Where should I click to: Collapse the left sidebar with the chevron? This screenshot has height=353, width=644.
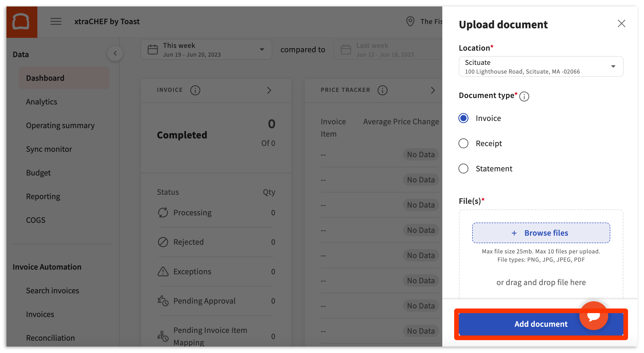(115, 54)
